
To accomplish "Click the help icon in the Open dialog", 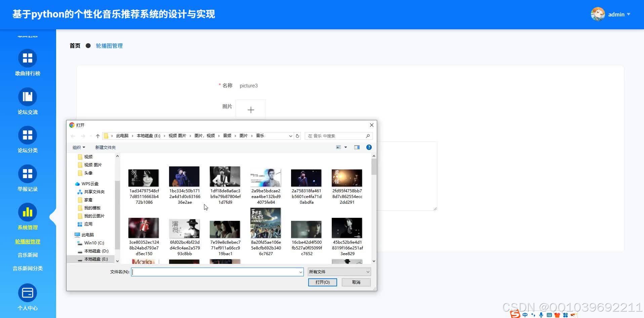I will [x=369, y=147].
